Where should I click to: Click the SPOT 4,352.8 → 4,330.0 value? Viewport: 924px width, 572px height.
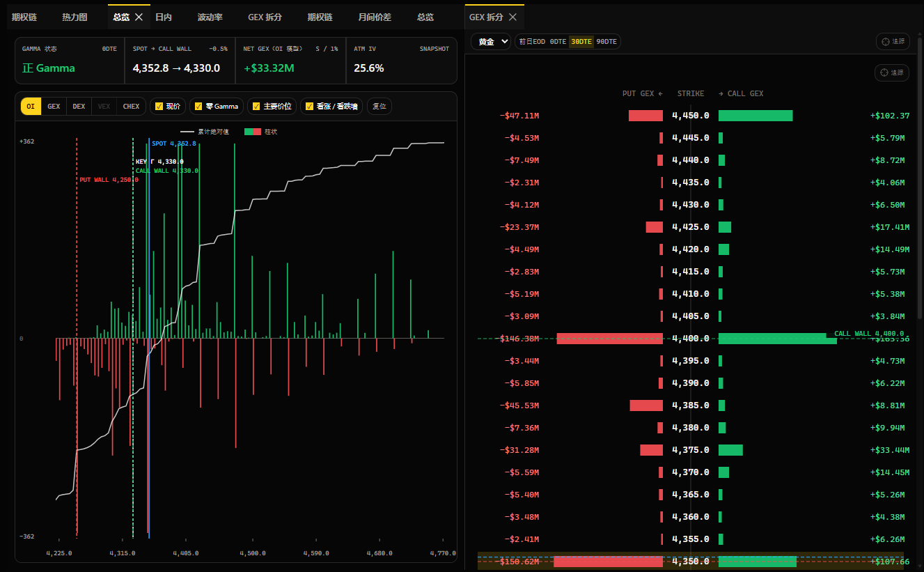(176, 68)
